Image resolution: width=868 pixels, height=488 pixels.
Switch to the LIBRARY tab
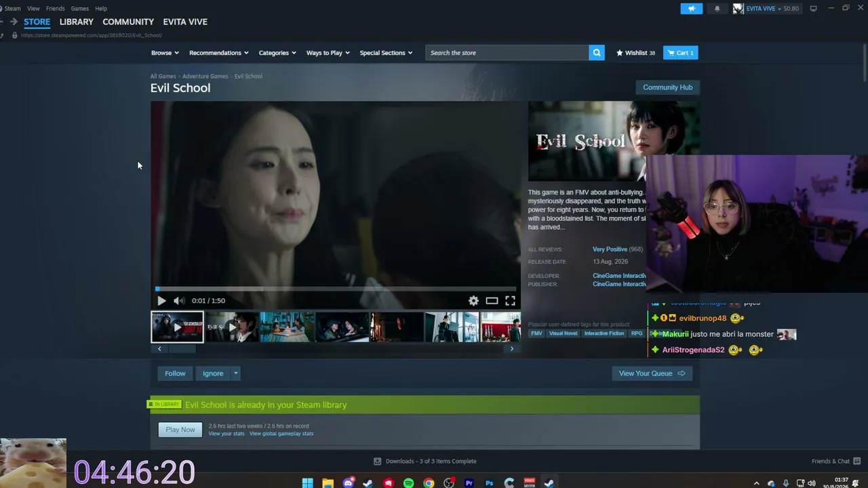coord(77,22)
